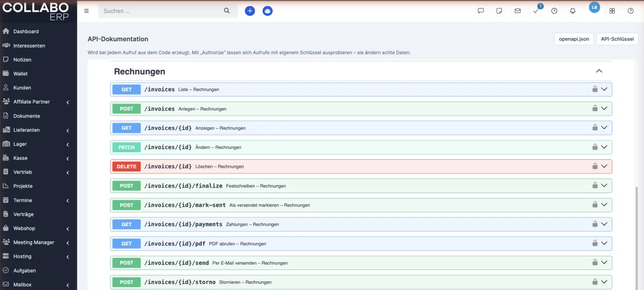Expand GET /invoices/{id} Anzeigen chevron
Screen dimensions: 644x290
pos(604,128)
